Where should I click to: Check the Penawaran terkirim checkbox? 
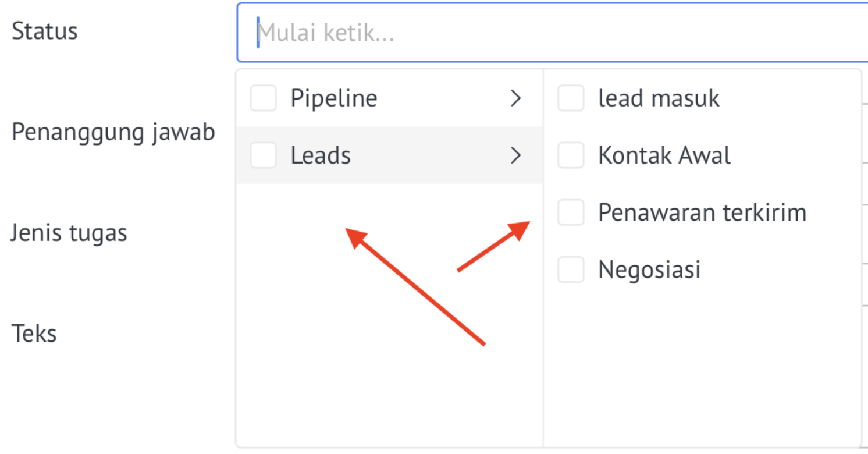[571, 212]
